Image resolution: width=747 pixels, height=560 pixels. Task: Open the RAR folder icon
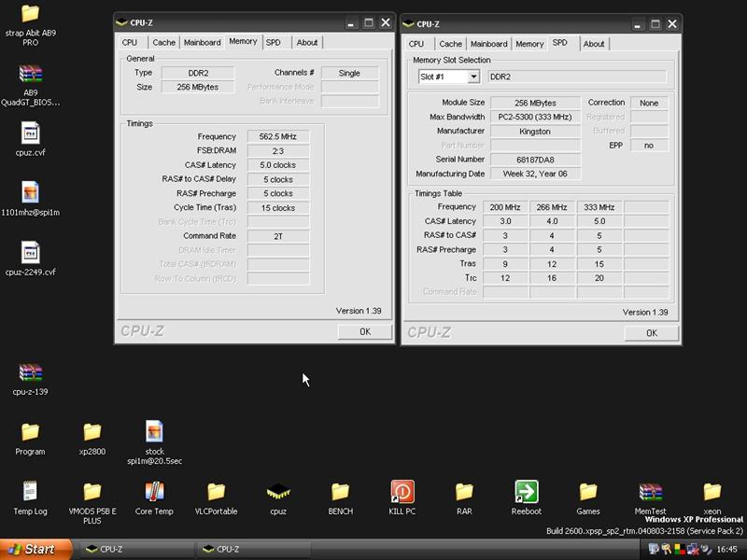(464, 492)
